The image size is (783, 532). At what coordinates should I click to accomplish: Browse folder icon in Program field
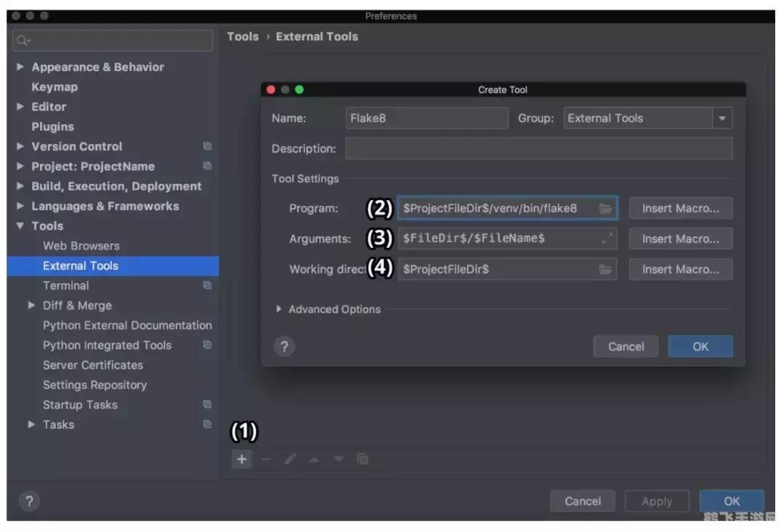point(605,209)
